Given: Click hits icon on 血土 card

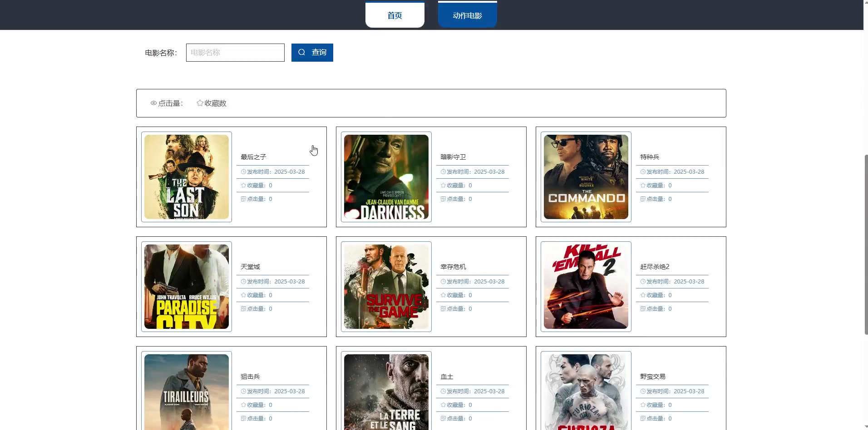Looking at the screenshot, I should tap(443, 419).
